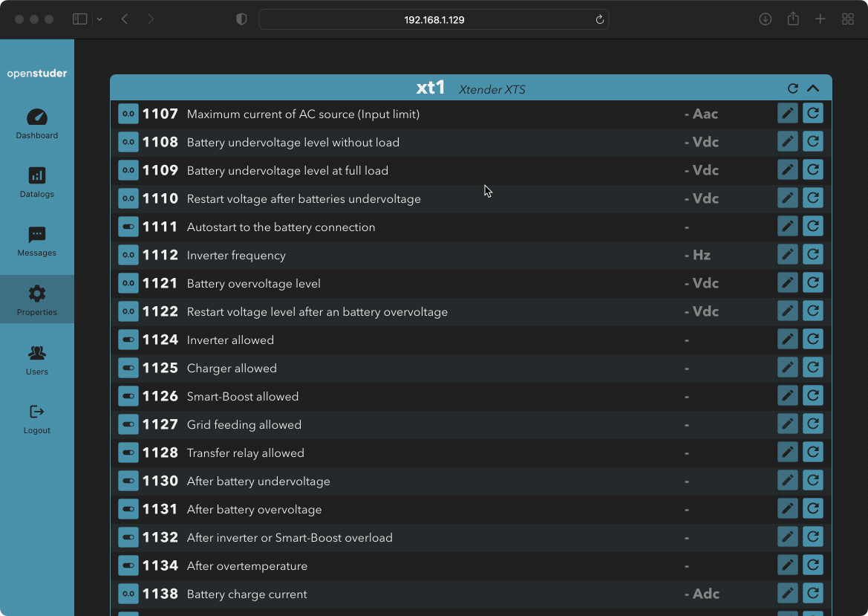Viewport: 868px width, 616px height.
Task: Click toggle icon for Inverter allowed 1124
Action: pos(128,340)
